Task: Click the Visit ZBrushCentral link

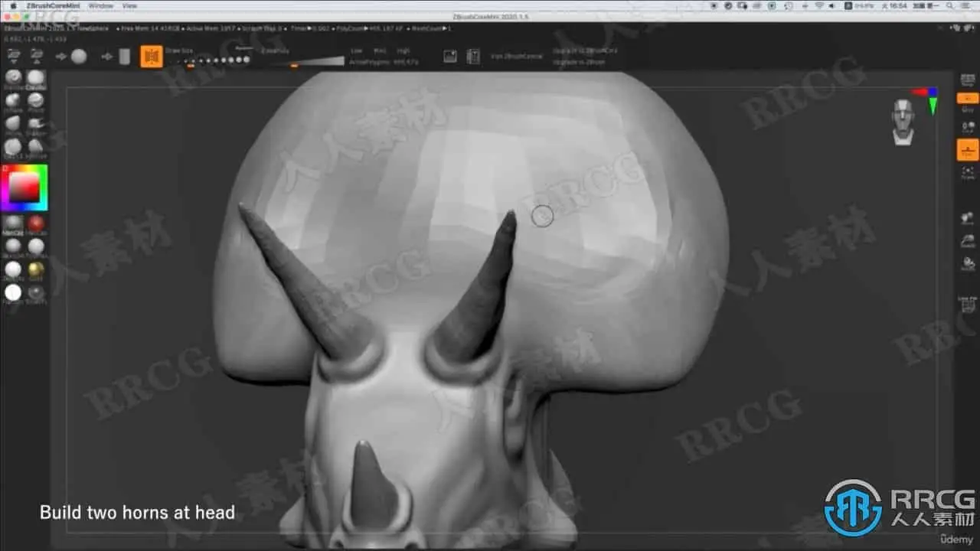Action: pos(516,57)
